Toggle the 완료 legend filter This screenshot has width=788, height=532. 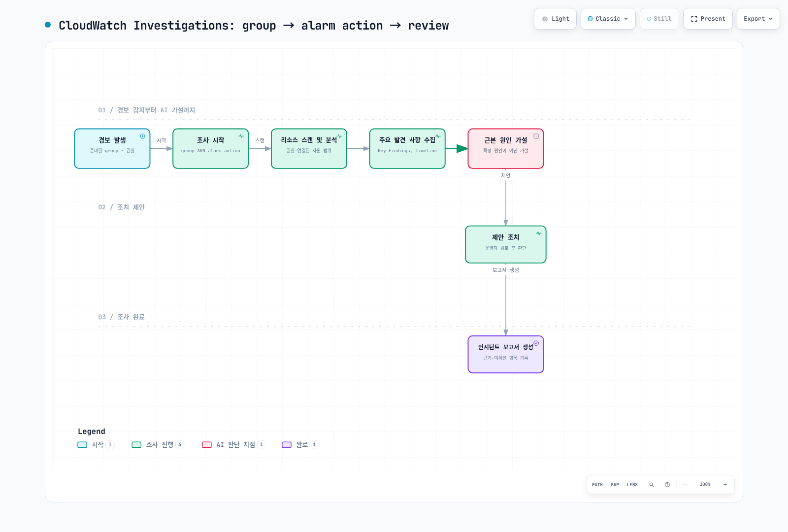[x=300, y=445]
